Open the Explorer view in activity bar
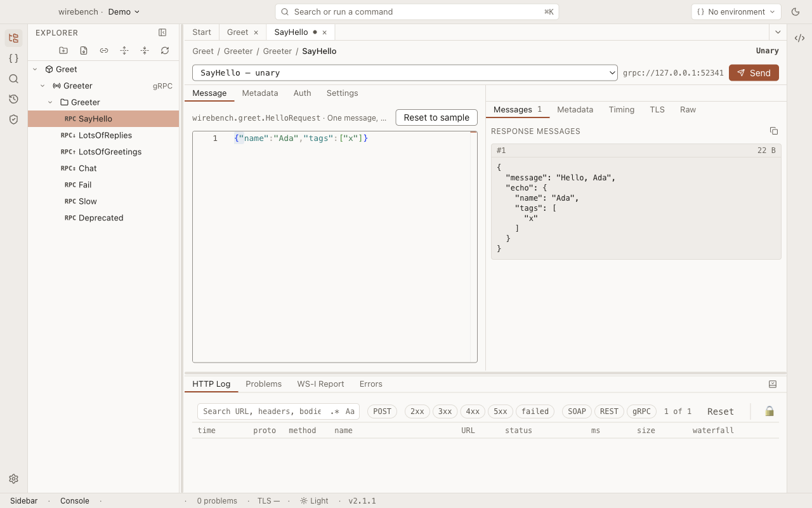The image size is (812, 508). pyautogui.click(x=13, y=38)
